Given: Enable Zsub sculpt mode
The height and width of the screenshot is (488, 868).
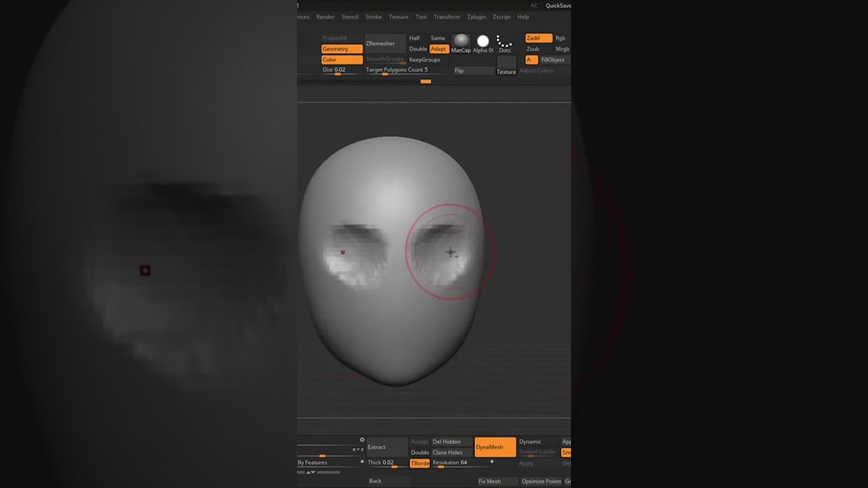Looking at the screenshot, I should pyautogui.click(x=534, y=49).
